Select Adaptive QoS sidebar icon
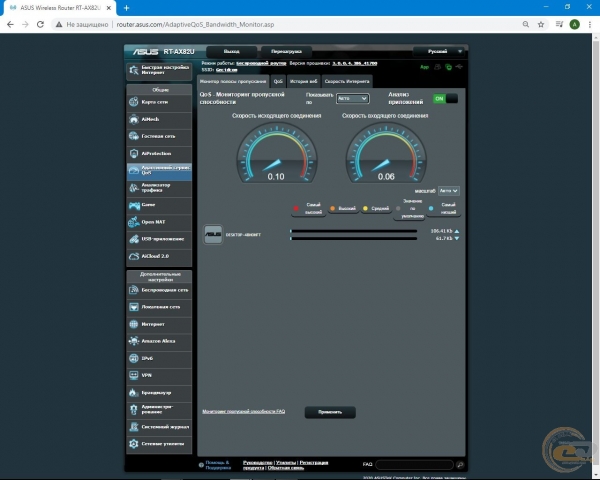Screen dimensions: 600x480 (x=134, y=170)
